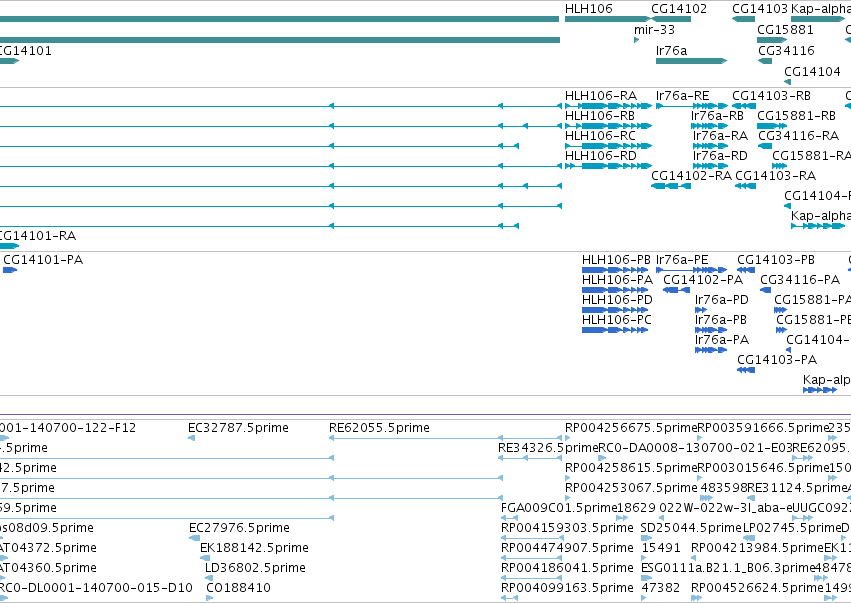The width and height of the screenshot is (851, 603).
Task: Click the CG14102-RA transcript label
Action: (x=691, y=176)
